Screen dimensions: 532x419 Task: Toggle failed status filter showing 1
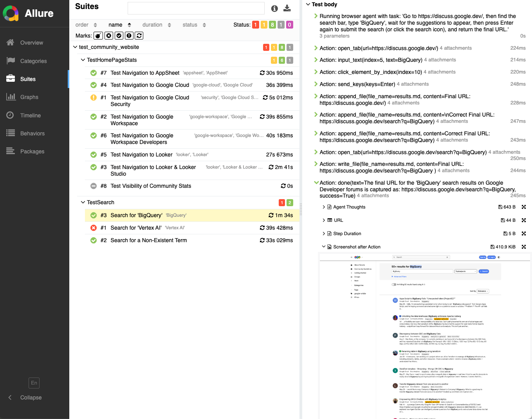point(256,25)
